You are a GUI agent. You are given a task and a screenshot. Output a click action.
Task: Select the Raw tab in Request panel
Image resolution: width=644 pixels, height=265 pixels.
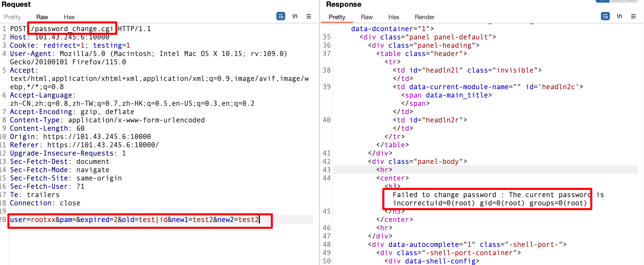click(x=42, y=17)
